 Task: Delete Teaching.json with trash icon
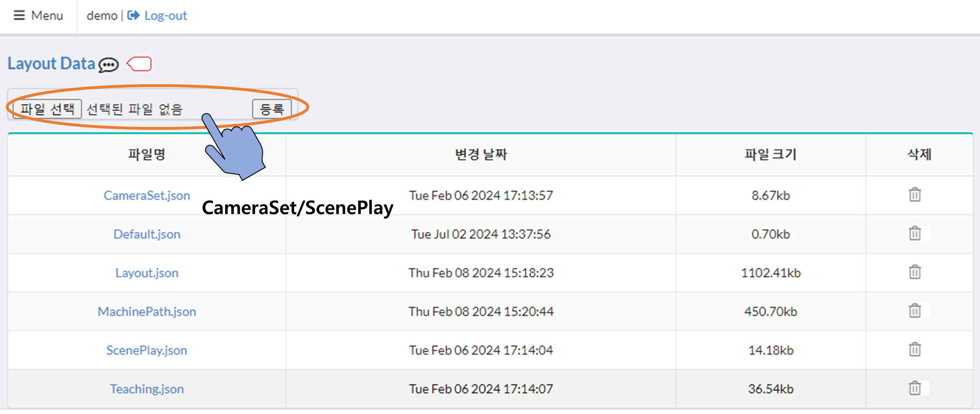[915, 388]
